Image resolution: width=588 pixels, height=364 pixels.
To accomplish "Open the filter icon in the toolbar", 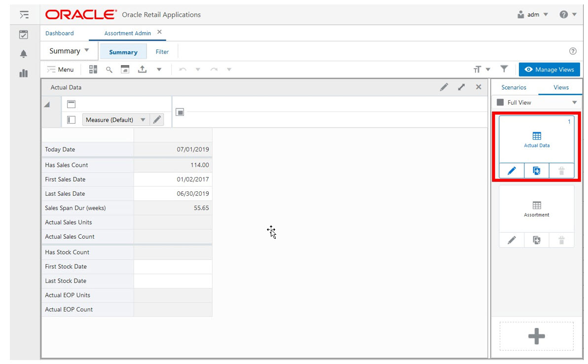I will (504, 69).
